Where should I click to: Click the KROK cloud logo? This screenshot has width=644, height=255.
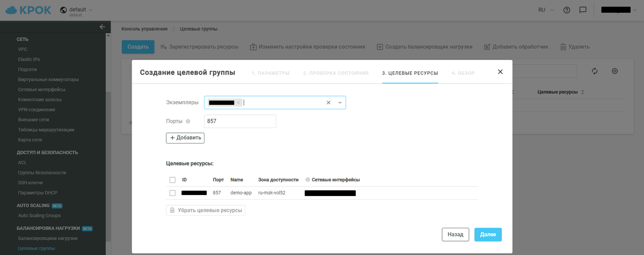coord(28,10)
